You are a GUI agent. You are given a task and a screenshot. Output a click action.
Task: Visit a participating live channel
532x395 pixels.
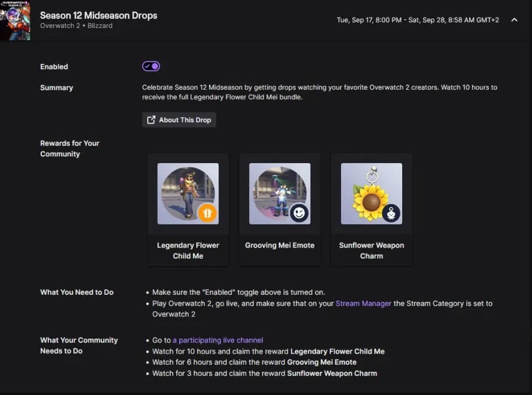218,340
